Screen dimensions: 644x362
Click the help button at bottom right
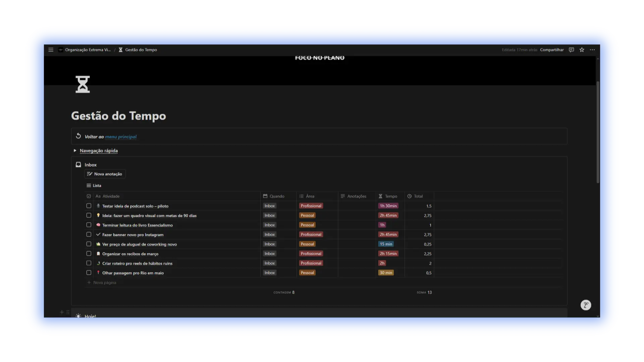(x=586, y=305)
